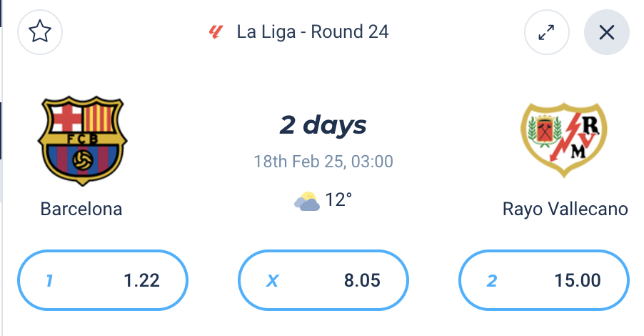Open the La Liga - Round 24 title
The image size is (644, 336).
click(313, 32)
